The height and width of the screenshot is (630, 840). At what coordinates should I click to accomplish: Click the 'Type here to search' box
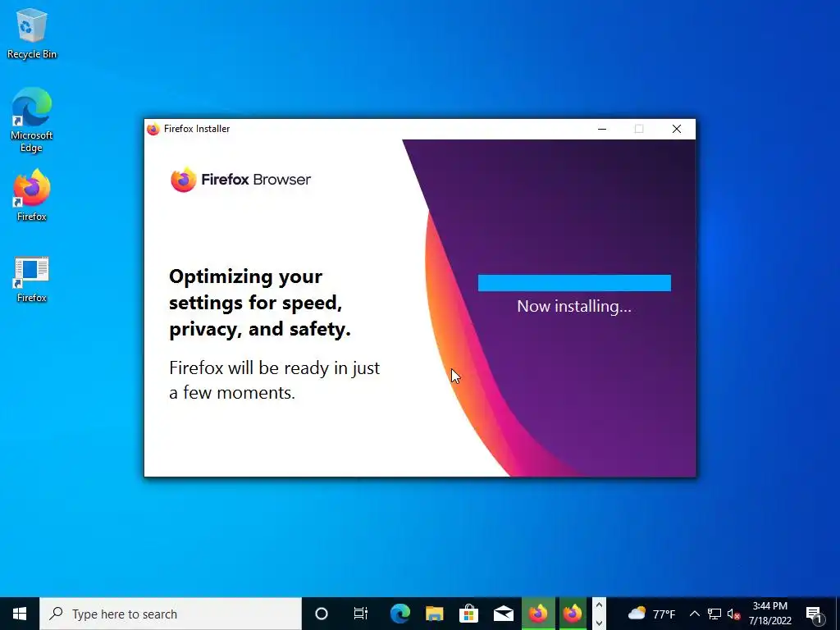(x=171, y=614)
